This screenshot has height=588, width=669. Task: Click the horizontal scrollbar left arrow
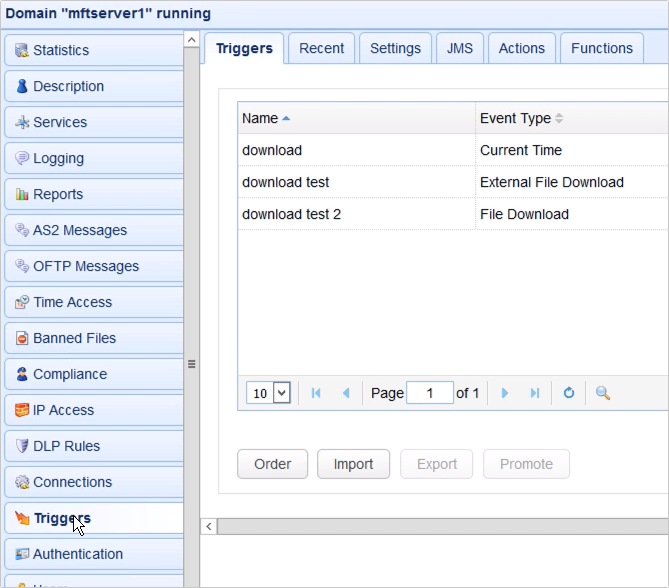[209, 526]
